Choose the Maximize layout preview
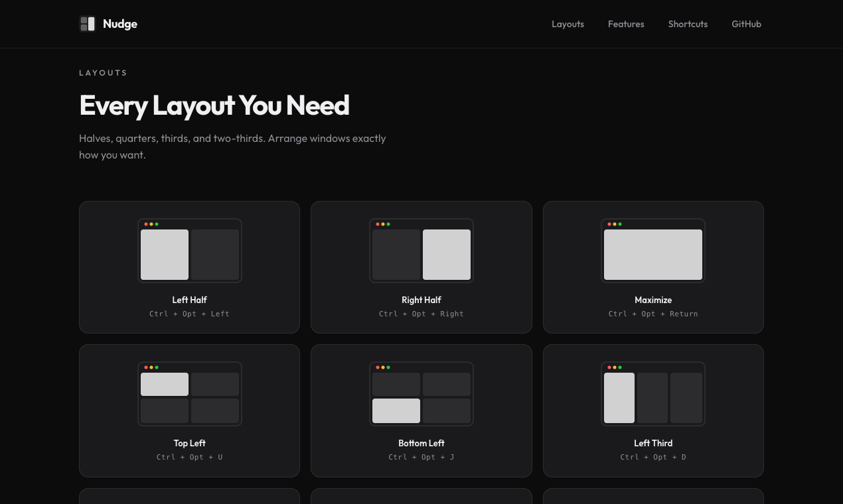Screen dimensions: 843x504 [x=653, y=251]
